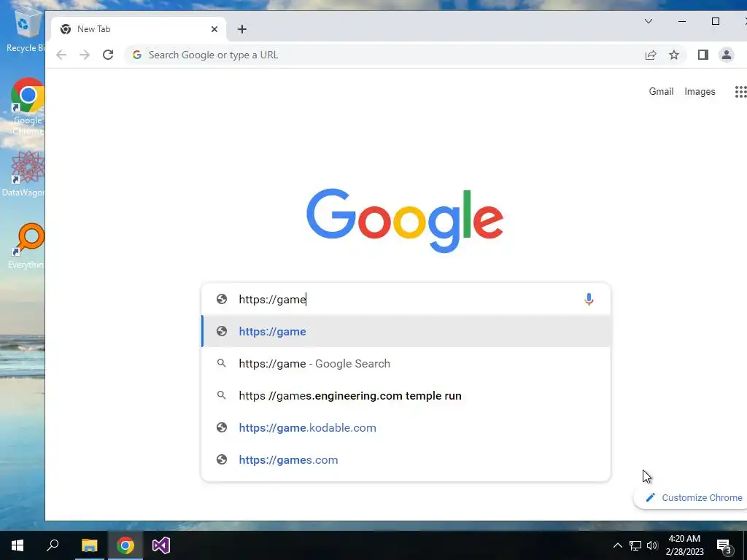Choose the highlighted https://game suggestion
Viewport: 747px width, 560px height.
[406, 332]
